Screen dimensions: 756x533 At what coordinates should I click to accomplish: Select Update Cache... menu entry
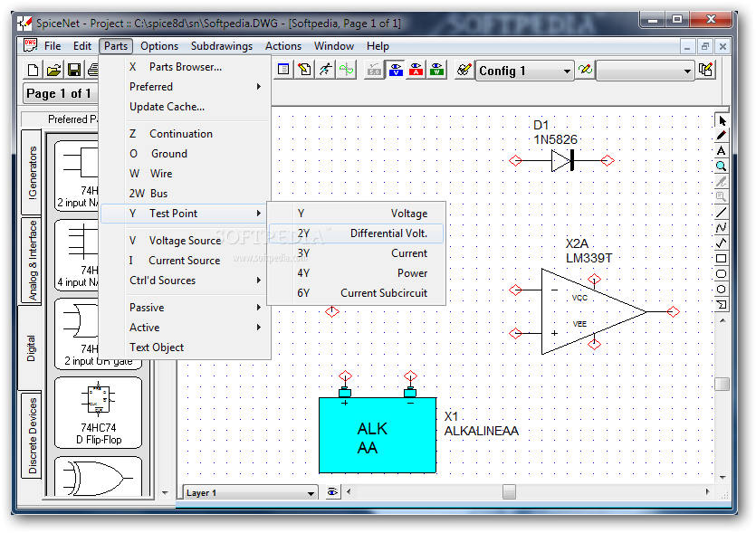tap(185, 107)
